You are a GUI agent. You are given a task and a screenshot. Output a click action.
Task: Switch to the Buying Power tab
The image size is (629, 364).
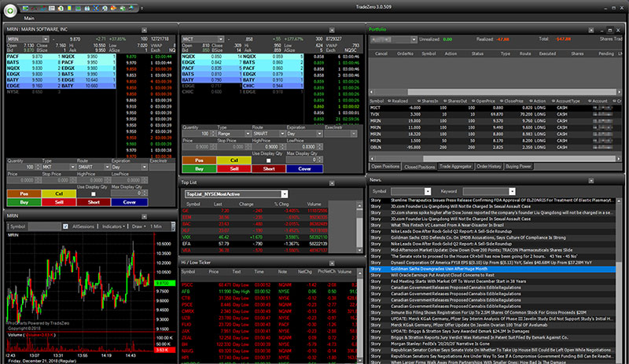[518, 166]
